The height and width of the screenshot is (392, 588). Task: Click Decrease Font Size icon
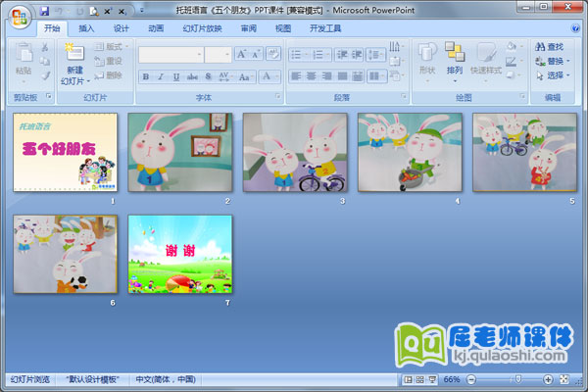[256, 54]
